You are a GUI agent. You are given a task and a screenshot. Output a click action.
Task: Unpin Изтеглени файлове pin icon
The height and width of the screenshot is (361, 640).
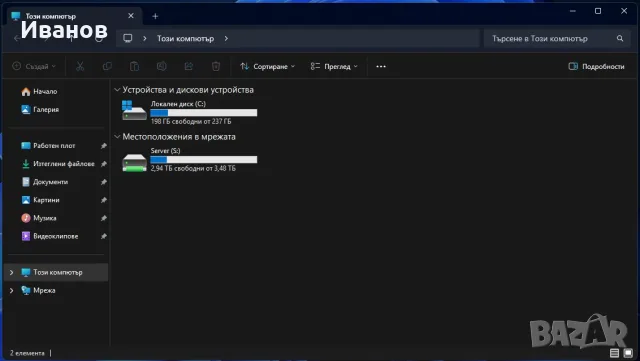[x=104, y=164]
